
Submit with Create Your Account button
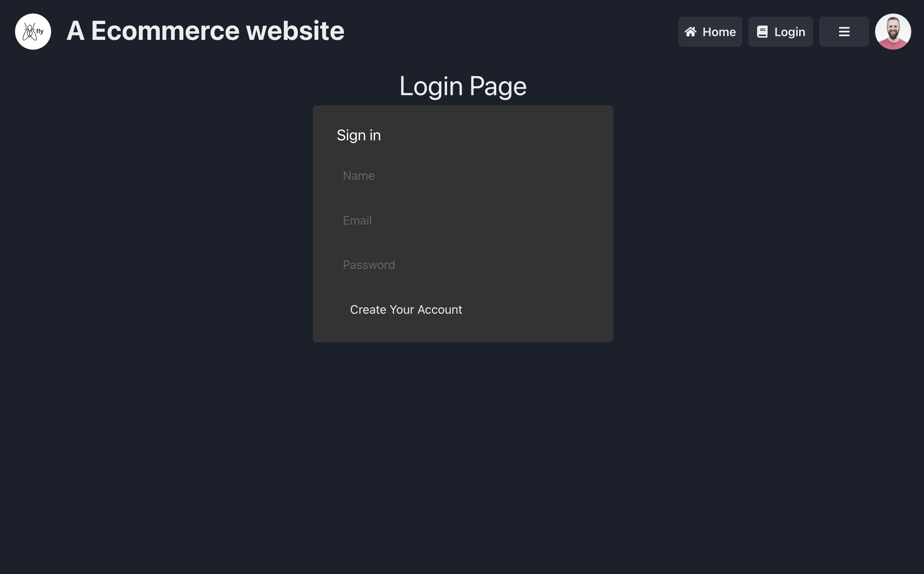pos(406,310)
